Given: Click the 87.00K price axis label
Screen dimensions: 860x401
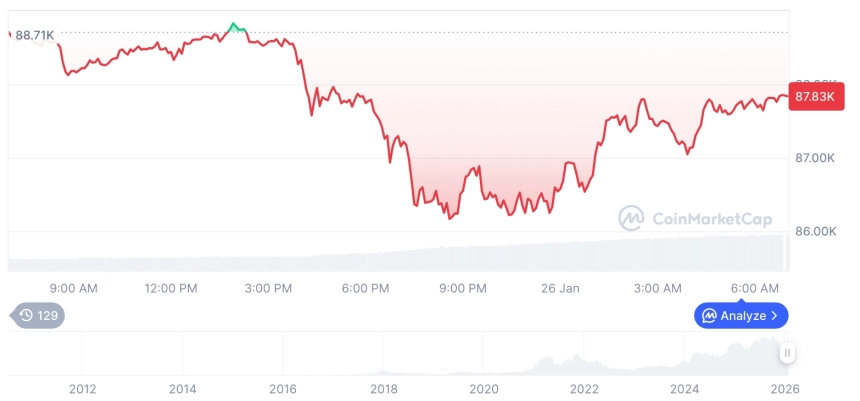Looking at the screenshot, I should 816,158.
